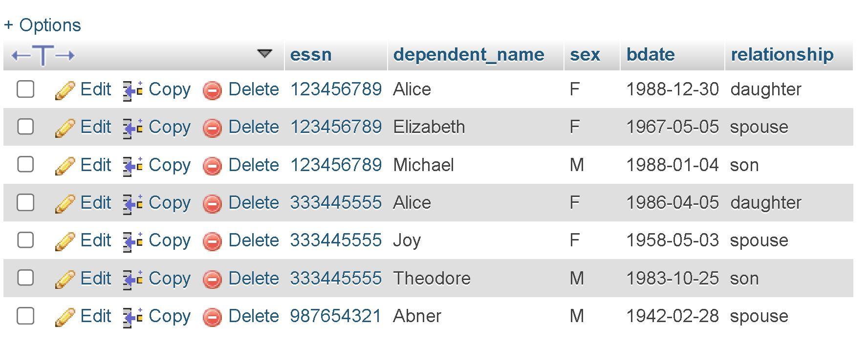Check the checkbox on Alice's first row
The width and height of the screenshot is (868, 348).
point(25,89)
